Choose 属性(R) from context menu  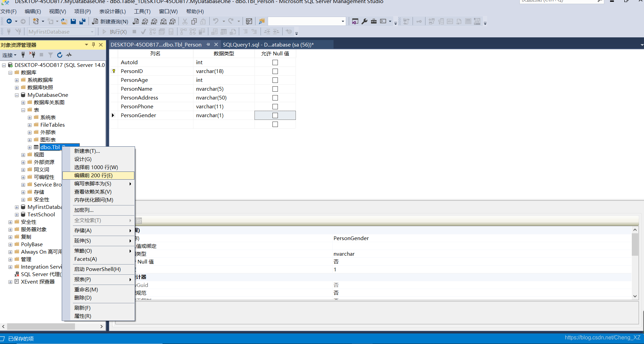point(98,316)
